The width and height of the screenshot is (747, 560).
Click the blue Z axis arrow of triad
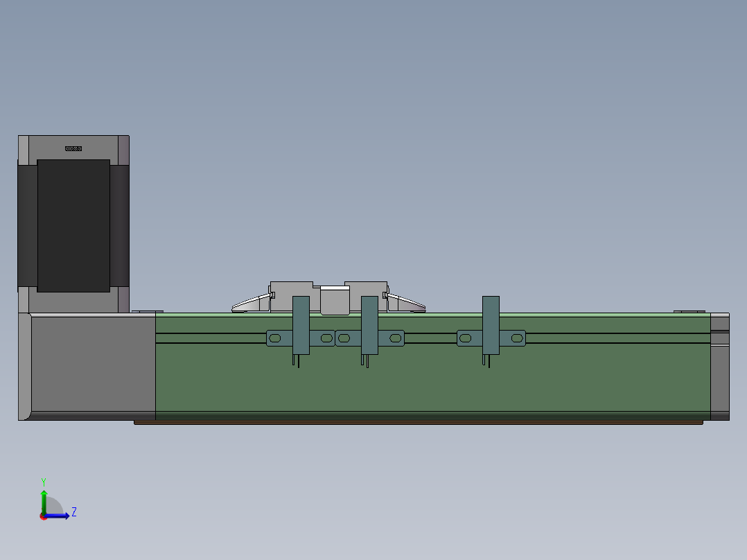pos(58,516)
